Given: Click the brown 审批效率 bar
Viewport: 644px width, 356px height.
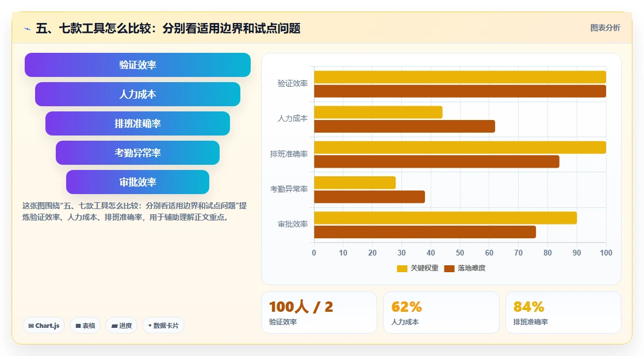Looking at the screenshot, I should click(x=425, y=232).
